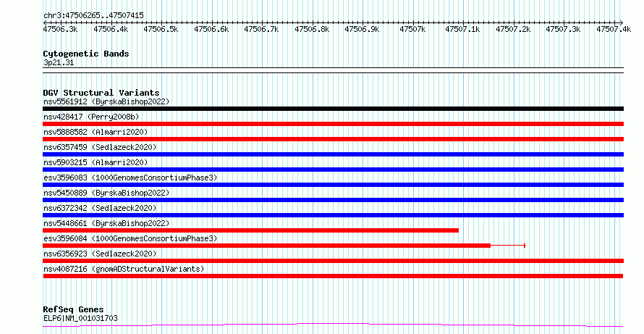Select the nsv5450889 (ByrskaBishop2022) label
This screenshot has height=334, width=644.
(x=106, y=193)
